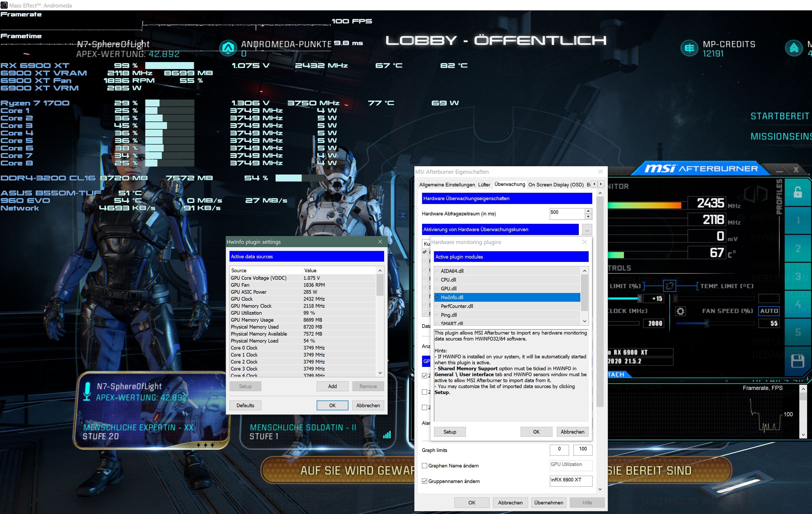Image resolution: width=812 pixels, height=514 pixels.
Task: Click the Mass Effect Andromeda title bar icon
Action: [x=4, y=5]
